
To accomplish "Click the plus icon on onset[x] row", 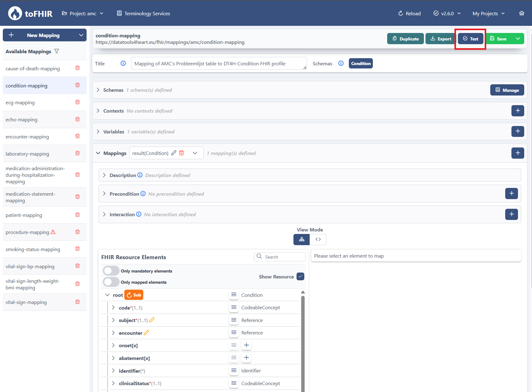I will (246, 345).
